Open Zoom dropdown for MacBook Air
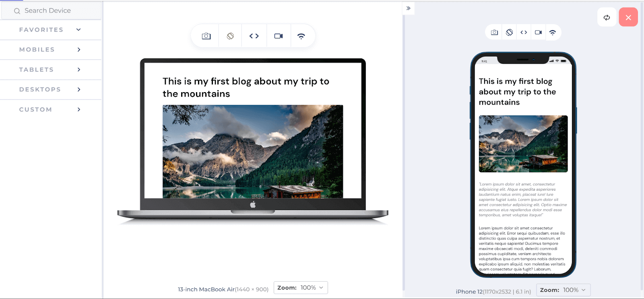The image size is (644, 299). point(301,288)
